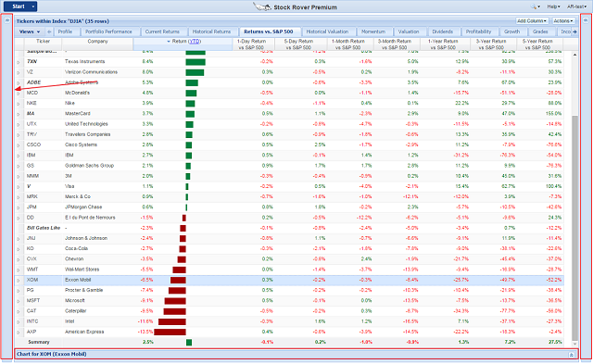Viewport: 593px width, 364px height.
Task: Expand the collapsed right side panel
Action: click(x=586, y=20)
